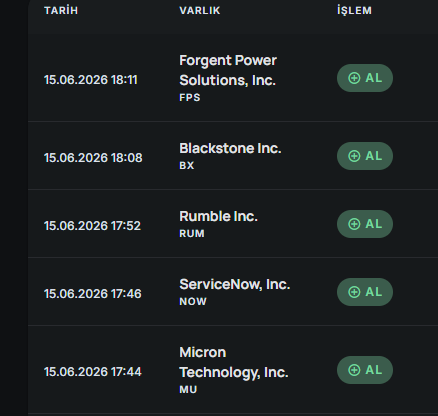Select the NOW ticker symbol
This screenshot has width=438, height=416.
pos(193,302)
